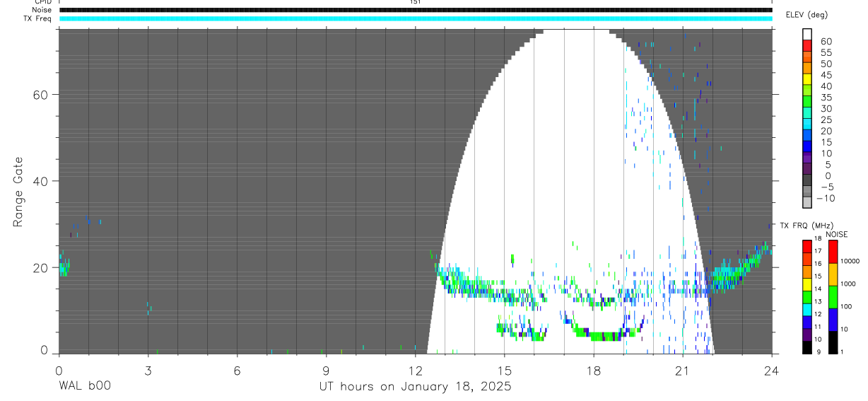868x401 pixels.
Task: Click the '35' label on the ELEV color bar
Action: (826, 98)
